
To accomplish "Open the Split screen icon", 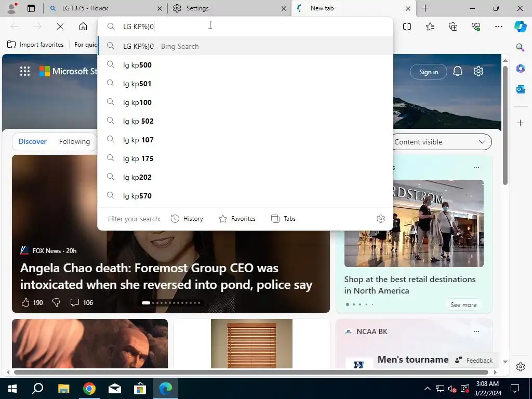I will click(x=407, y=26).
